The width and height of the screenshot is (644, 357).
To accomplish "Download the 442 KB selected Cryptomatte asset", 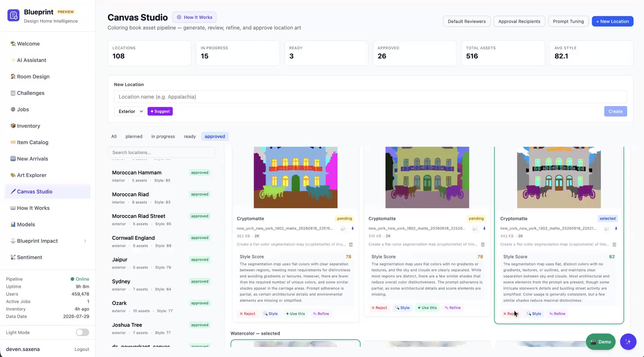I will (616, 229).
